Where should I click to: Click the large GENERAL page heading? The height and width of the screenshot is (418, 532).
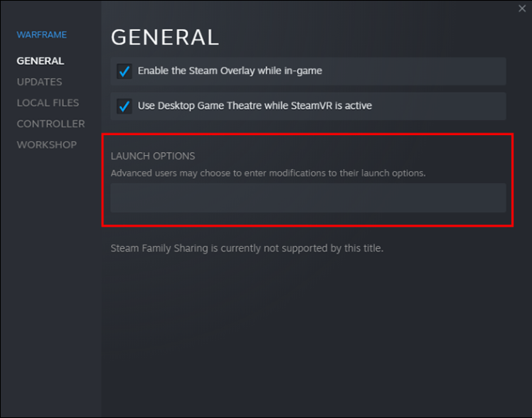pyautogui.click(x=165, y=36)
